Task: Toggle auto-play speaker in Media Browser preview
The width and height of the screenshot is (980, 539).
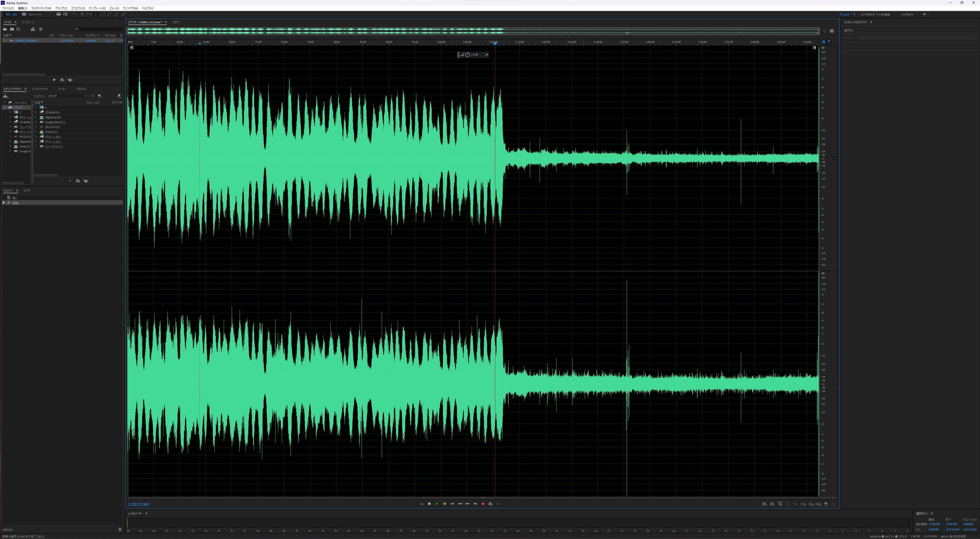Action: (x=86, y=181)
